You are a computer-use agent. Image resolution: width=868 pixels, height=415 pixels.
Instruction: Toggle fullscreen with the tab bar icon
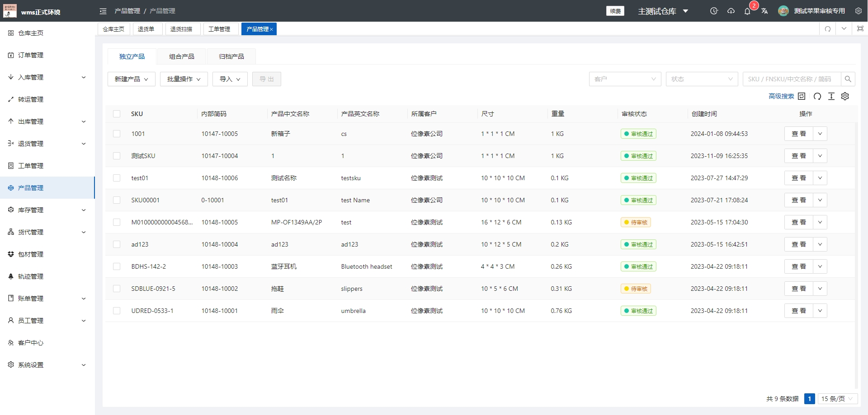pyautogui.click(x=860, y=28)
